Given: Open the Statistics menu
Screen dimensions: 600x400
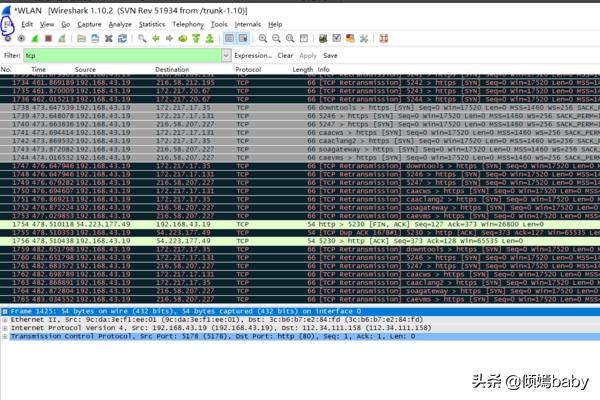Looking at the screenshot, I should tap(152, 24).
